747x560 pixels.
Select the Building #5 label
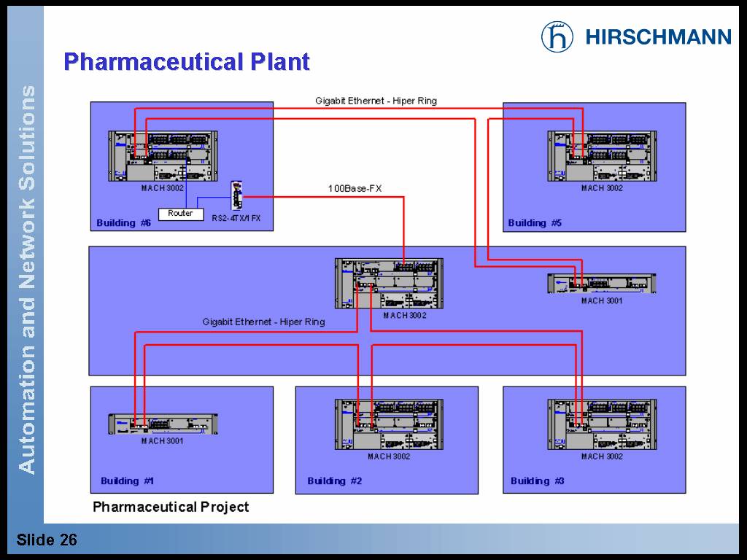click(535, 222)
